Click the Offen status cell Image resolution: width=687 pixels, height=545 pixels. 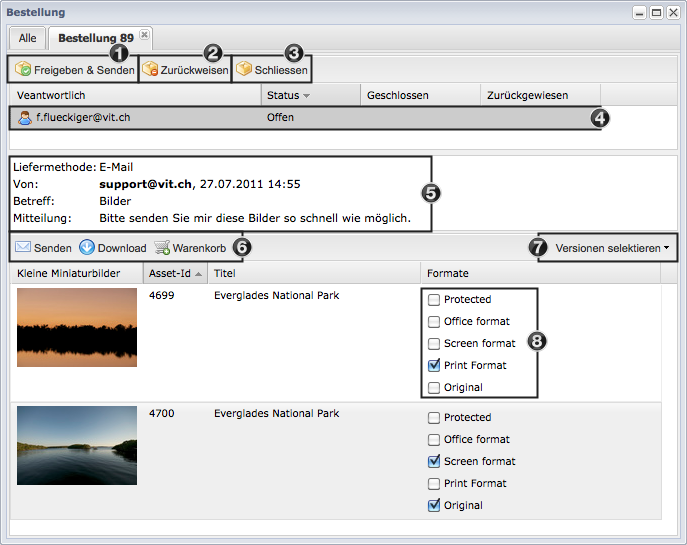pos(280,117)
